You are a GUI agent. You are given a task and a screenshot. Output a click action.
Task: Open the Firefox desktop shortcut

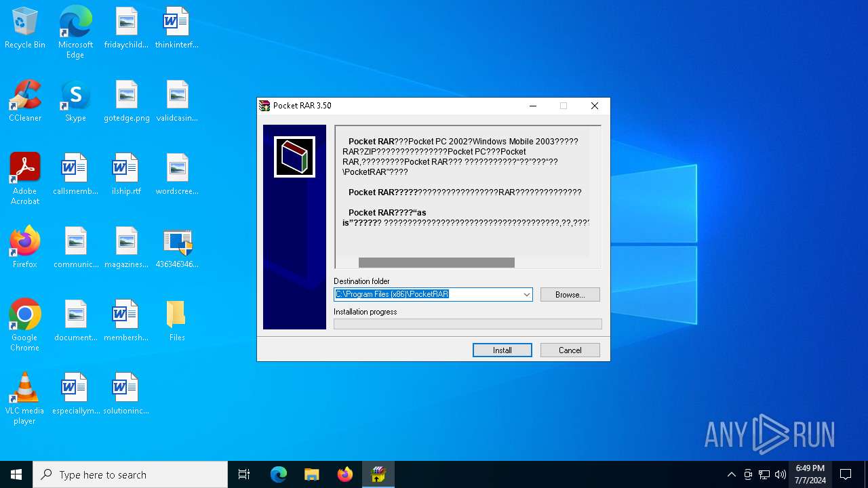pos(25,248)
